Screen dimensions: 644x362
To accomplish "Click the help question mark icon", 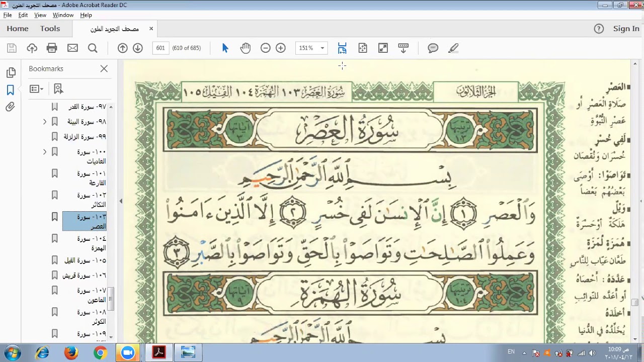I will click(x=599, y=29).
